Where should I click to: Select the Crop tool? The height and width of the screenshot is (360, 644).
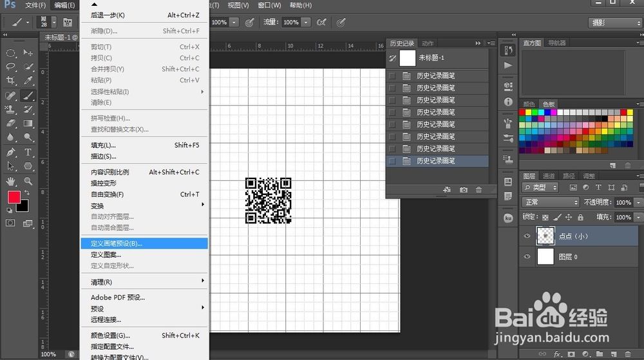[x=11, y=81]
